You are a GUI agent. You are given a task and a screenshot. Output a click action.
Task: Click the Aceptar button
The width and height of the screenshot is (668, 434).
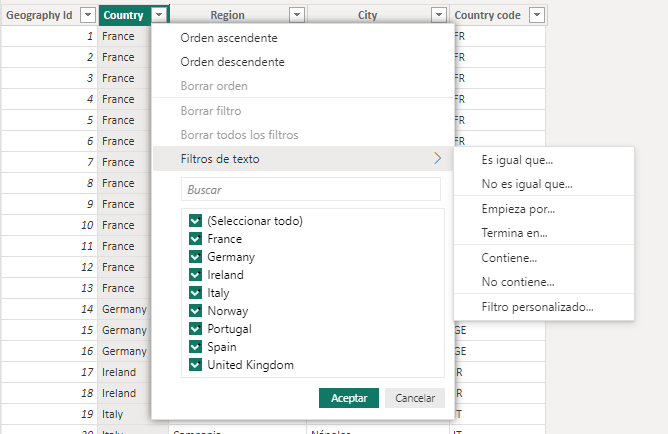[x=349, y=398]
